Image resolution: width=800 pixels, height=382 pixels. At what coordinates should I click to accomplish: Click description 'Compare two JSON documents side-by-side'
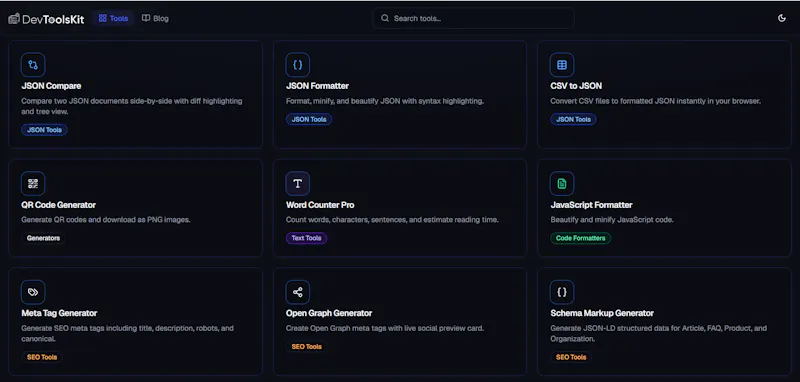pos(132,106)
